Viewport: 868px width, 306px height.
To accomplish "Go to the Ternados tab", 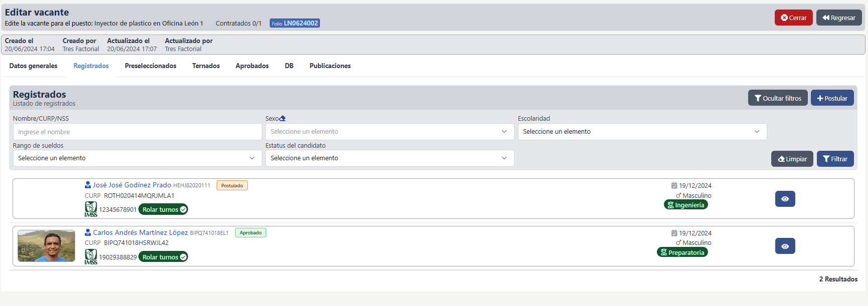I will point(206,66).
